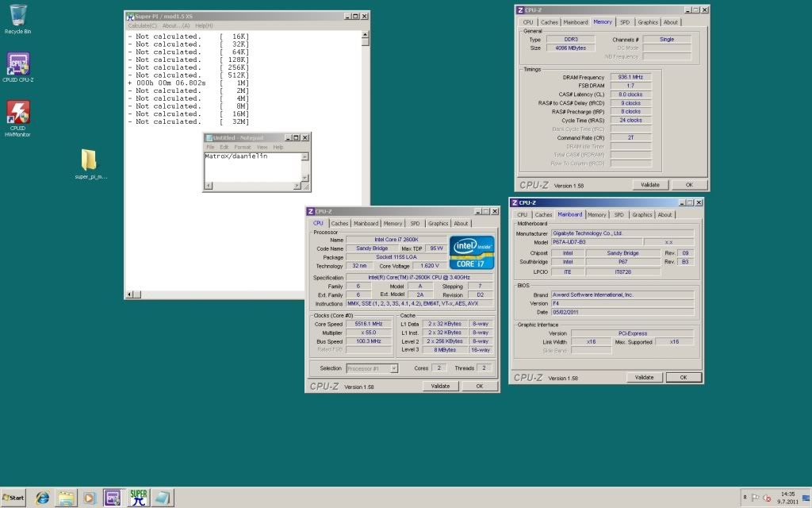The height and width of the screenshot is (508, 812).
Task: Click the Super PI taskbar icon
Action: (138, 498)
